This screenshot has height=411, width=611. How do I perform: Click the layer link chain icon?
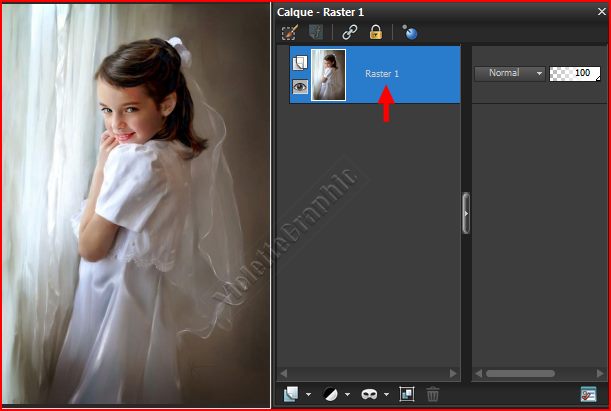[350, 32]
